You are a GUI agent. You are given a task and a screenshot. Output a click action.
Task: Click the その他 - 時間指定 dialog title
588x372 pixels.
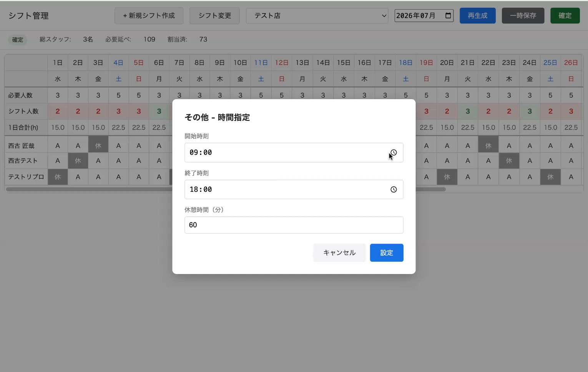tap(217, 117)
